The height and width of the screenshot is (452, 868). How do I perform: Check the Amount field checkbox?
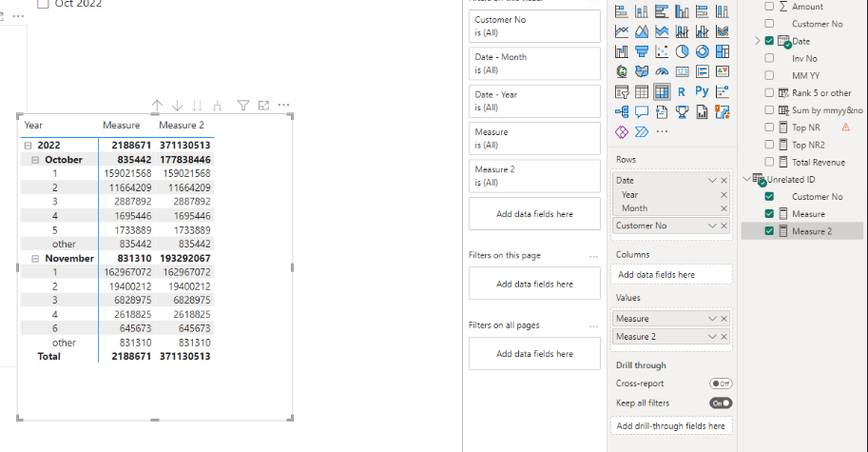point(769,7)
